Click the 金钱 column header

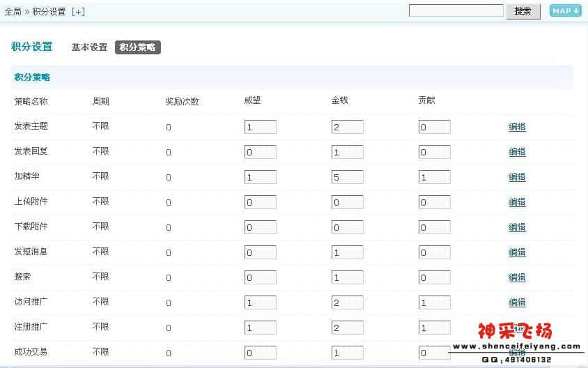tap(339, 100)
